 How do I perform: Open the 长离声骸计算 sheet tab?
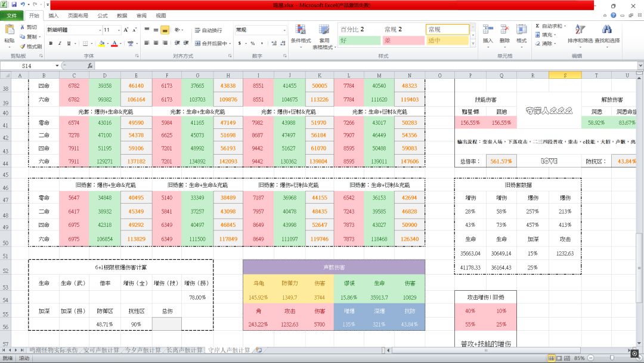tap(184, 350)
